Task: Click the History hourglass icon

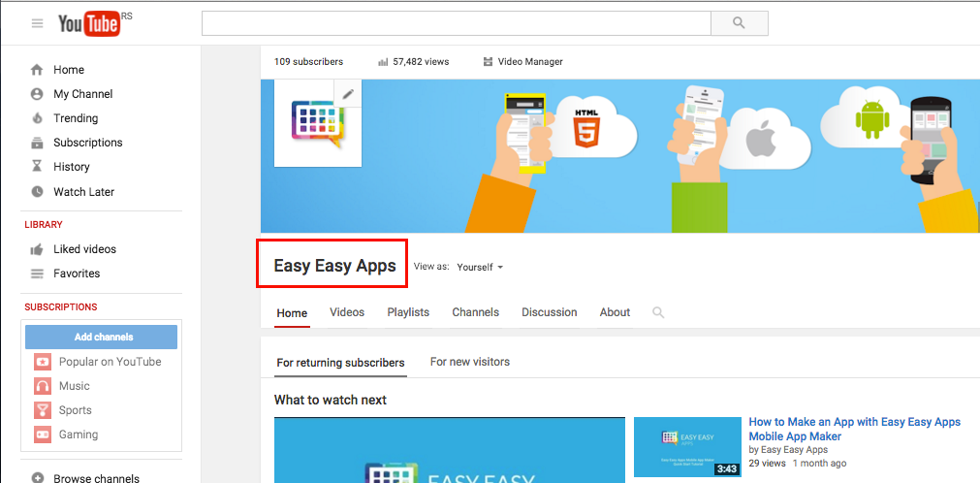Action: click(38, 167)
